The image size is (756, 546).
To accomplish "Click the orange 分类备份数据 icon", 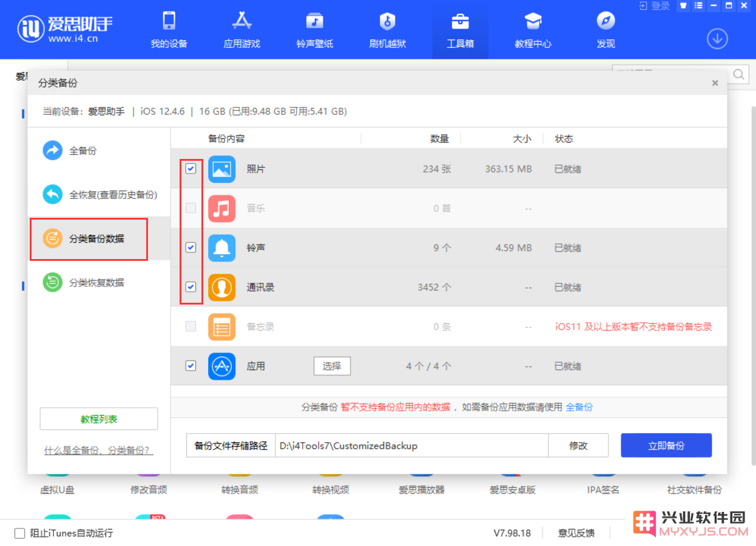I will click(53, 238).
